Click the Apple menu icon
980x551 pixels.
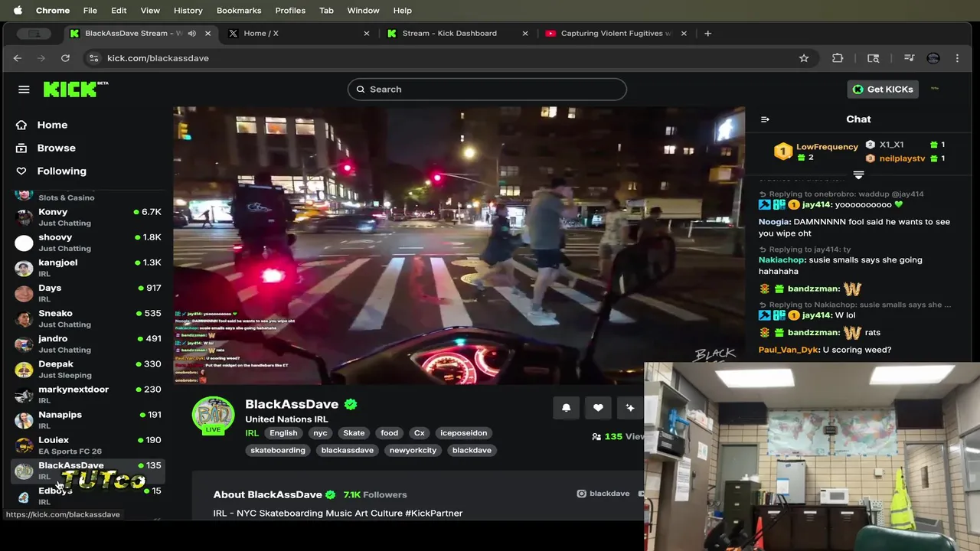(18, 10)
